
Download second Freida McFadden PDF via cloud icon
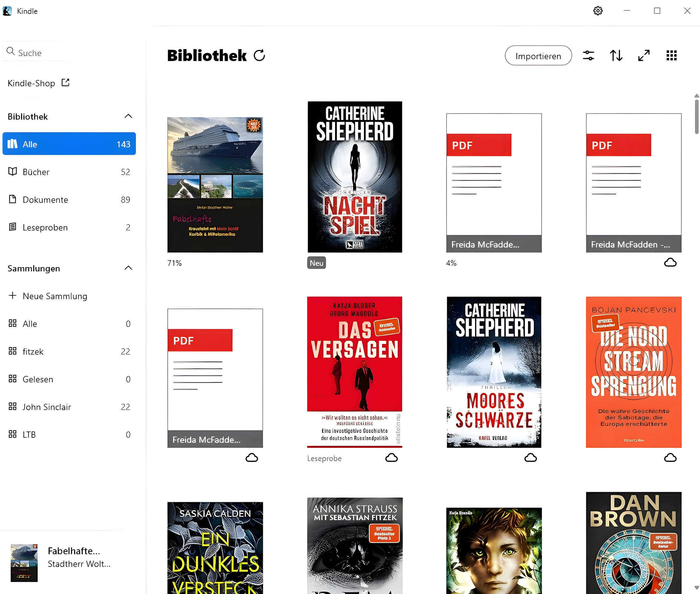point(670,262)
